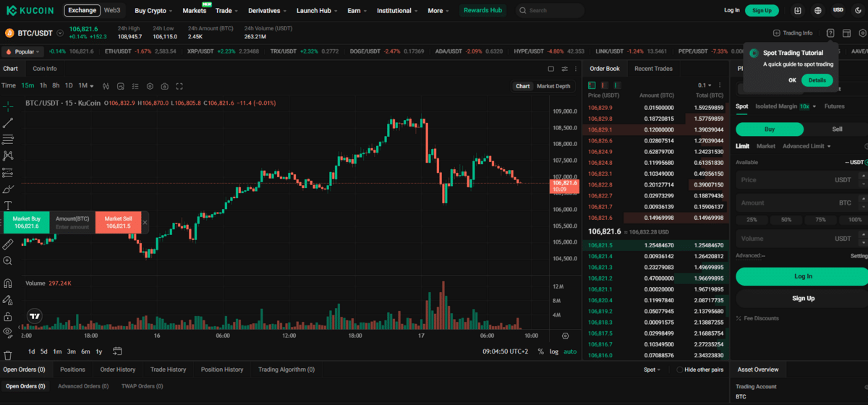
Task: Open the Order History tab
Action: pyautogui.click(x=117, y=370)
